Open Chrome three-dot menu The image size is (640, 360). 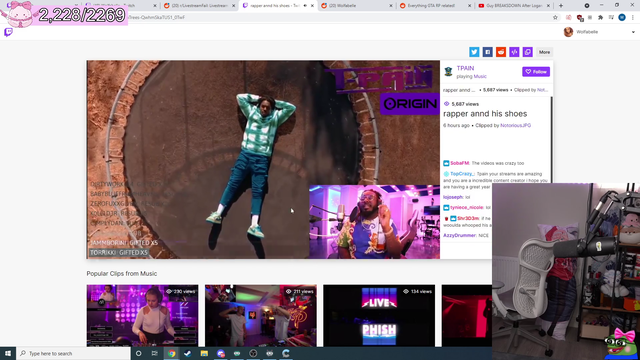pos(633,18)
